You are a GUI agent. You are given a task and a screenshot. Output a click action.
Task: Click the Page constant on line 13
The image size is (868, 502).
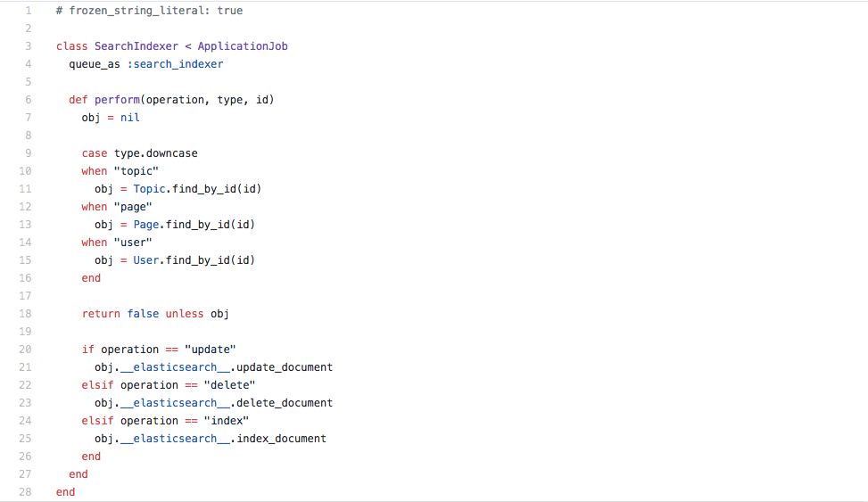tap(146, 225)
